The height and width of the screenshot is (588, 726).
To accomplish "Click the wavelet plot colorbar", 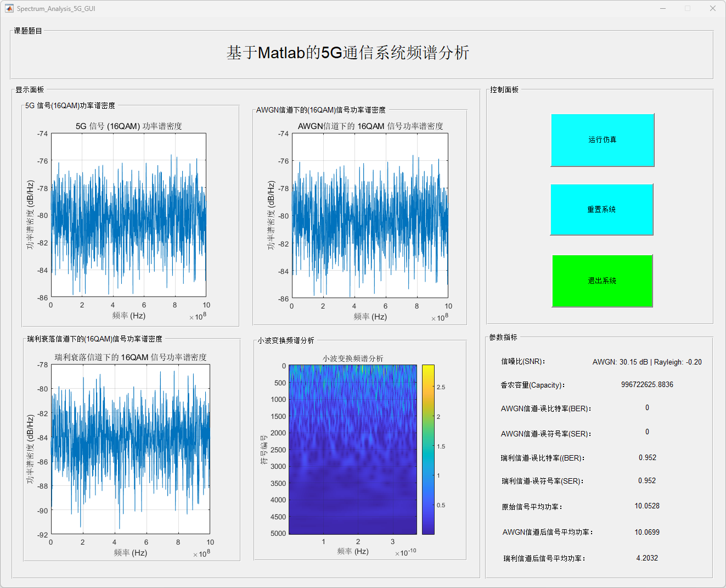I will pos(428,449).
